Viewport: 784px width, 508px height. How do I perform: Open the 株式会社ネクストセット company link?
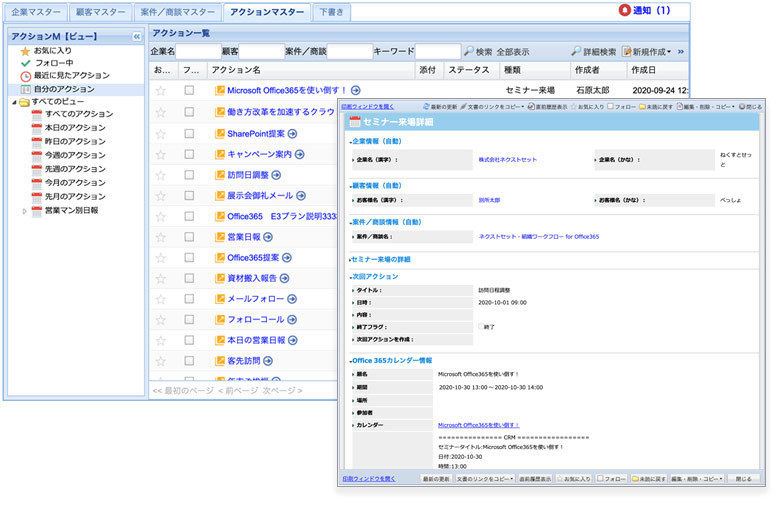[x=508, y=160]
